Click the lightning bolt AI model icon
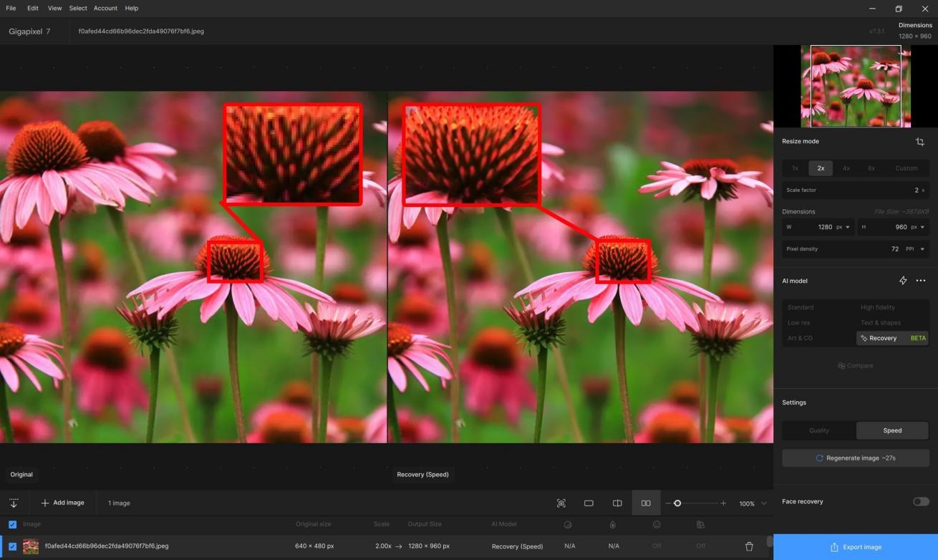Image resolution: width=938 pixels, height=560 pixels. click(x=903, y=281)
